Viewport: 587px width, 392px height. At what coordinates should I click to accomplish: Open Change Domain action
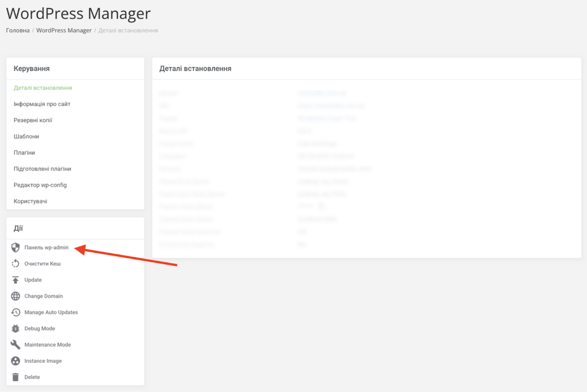tap(44, 296)
